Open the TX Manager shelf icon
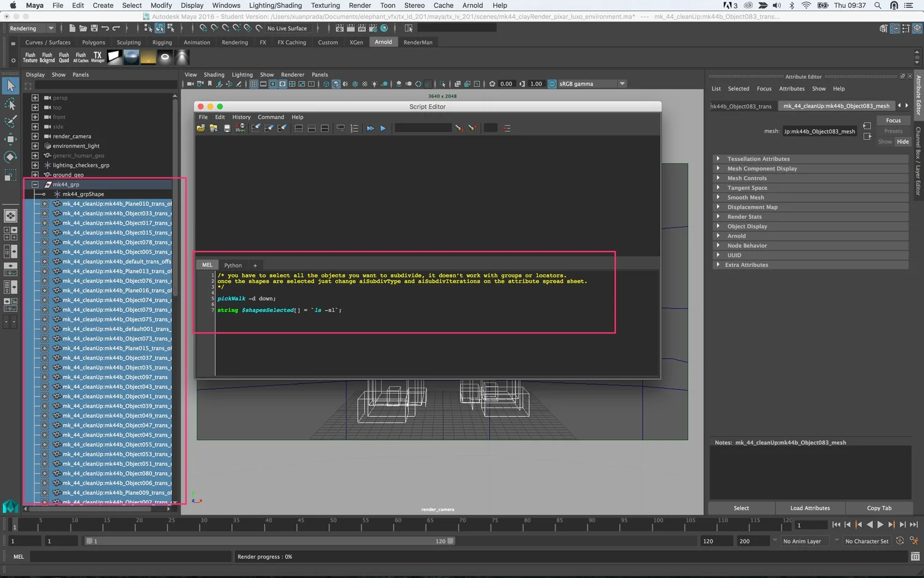 [x=97, y=57]
